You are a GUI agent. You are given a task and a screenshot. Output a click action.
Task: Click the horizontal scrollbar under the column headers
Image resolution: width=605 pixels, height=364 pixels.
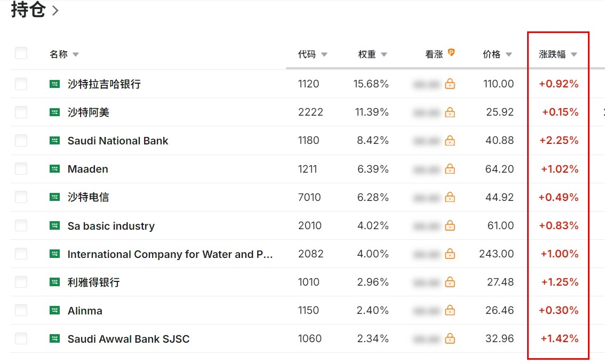[x=445, y=68]
